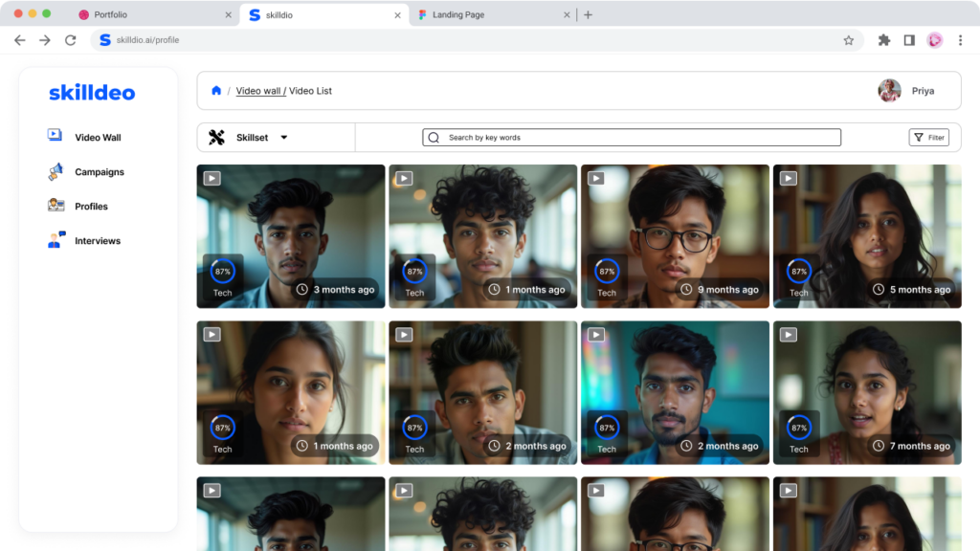Click the "9 months ago" time badge
The width and height of the screenshot is (980, 551).
click(720, 289)
